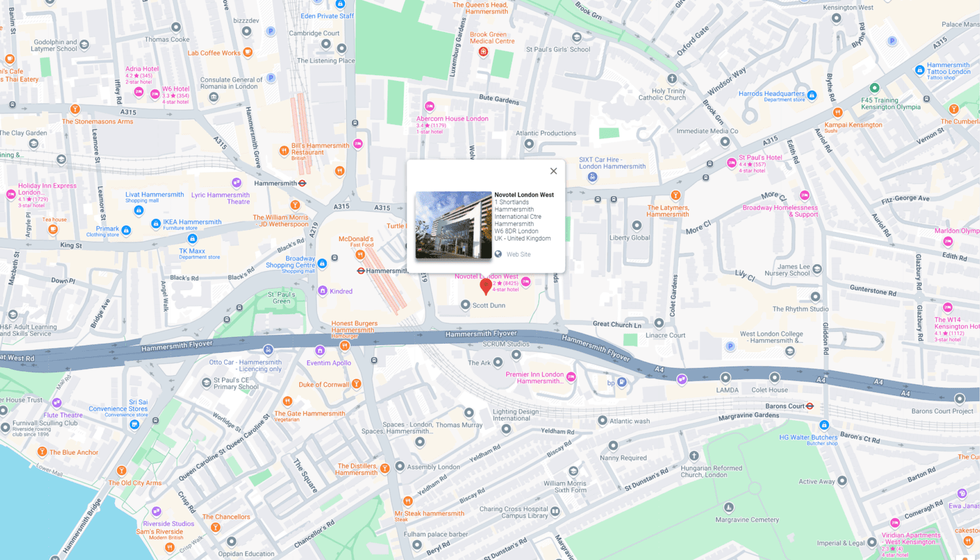The height and width of the screenshot is (560, 980).
Task: Select The Distillers Hammersmith pub icon
Action: point(385,469)
